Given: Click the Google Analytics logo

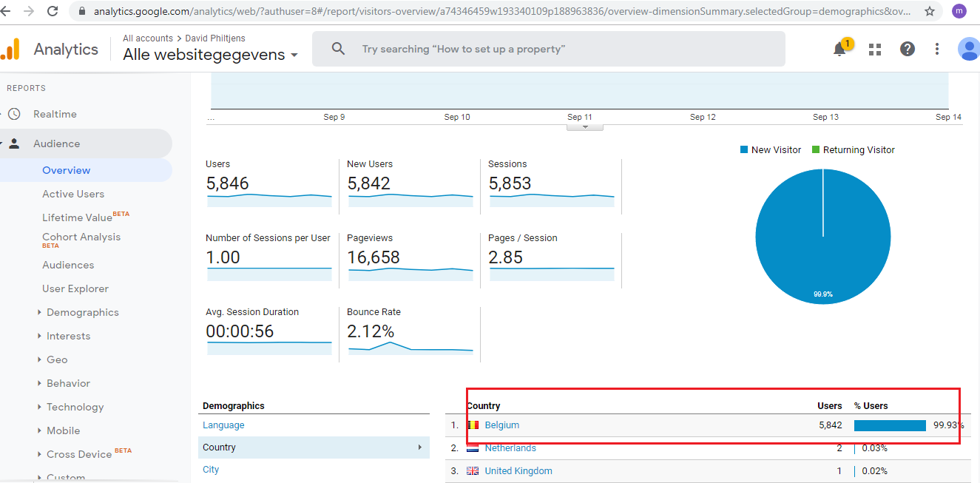Looking at the screenshot, I should click(x=10, y=50).
